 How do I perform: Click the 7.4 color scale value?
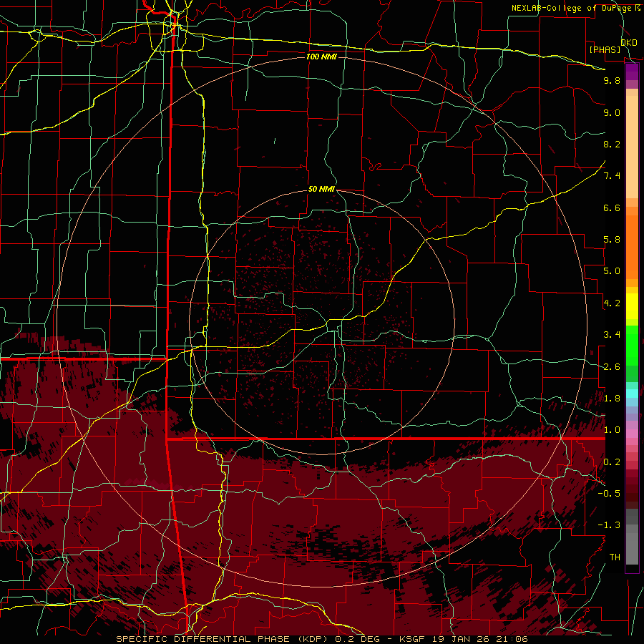pos(612,176)
